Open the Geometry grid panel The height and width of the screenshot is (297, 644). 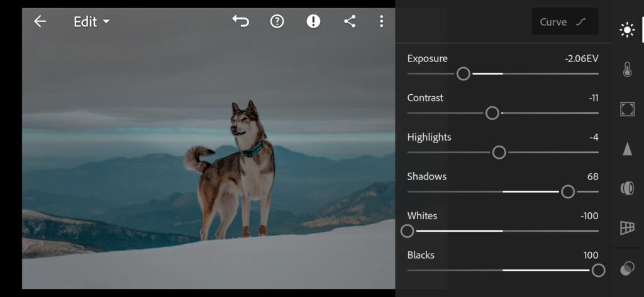click(627, 228)
